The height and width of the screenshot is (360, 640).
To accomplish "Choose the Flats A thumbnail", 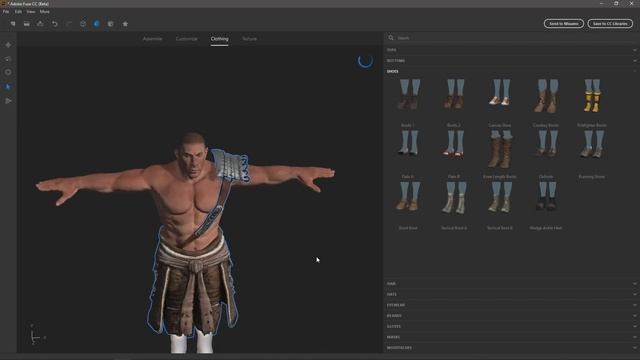I will 408,143.
